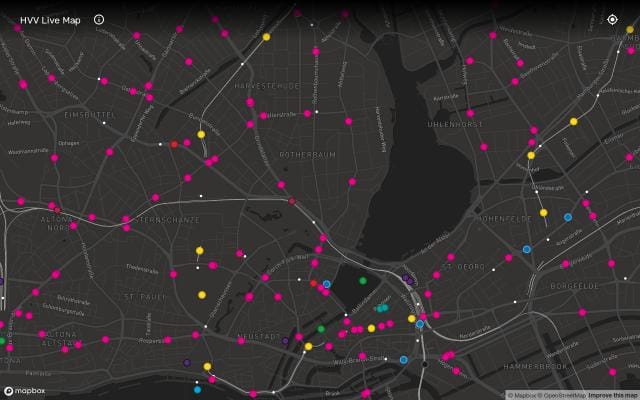Click the black marker north of Hammerbrook

[x=424, y=364]
